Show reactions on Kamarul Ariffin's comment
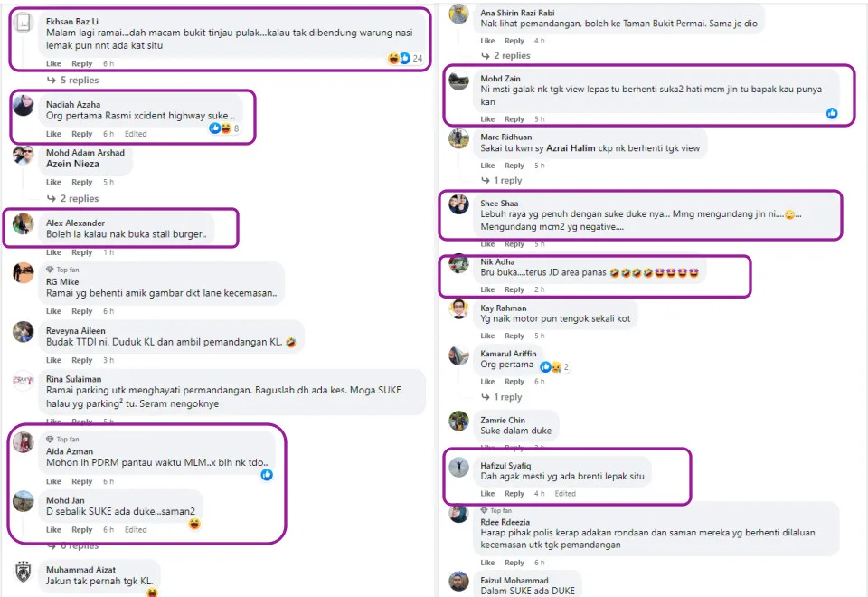868x597 pixels. 553,367
